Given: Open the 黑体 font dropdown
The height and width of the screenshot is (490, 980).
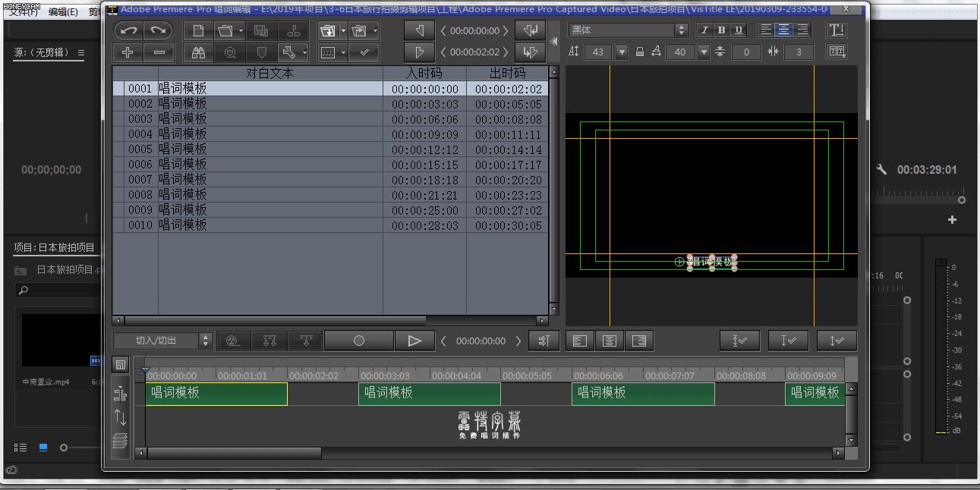Looking at the screenshot, I should (681, 30).
